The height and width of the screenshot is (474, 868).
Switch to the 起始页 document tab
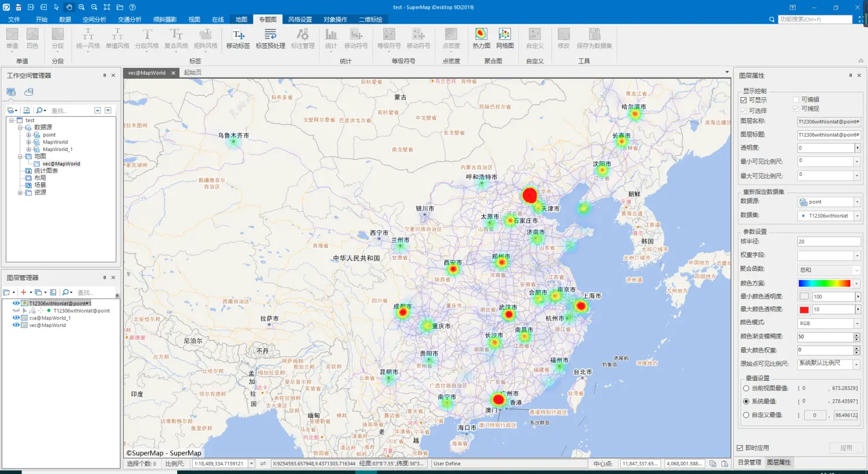point(193,72)
